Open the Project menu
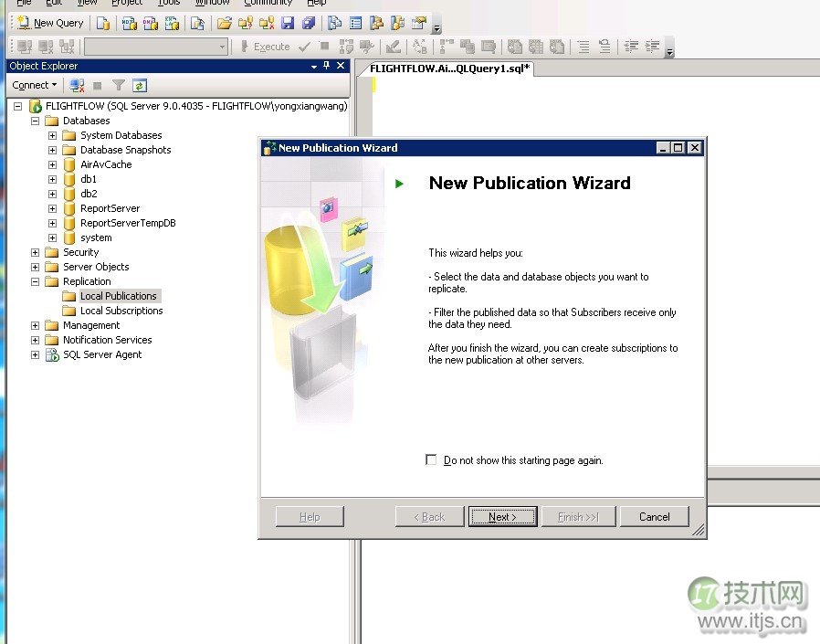Screen dimensions: 820x644 pos(127,3)
